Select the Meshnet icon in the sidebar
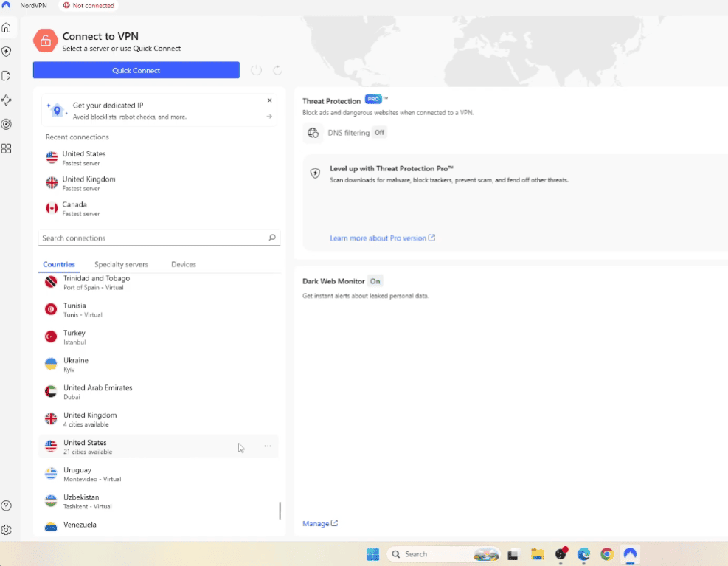Viewport: 728px width, 566px height. pyautogui.click(x=7, y=98)
